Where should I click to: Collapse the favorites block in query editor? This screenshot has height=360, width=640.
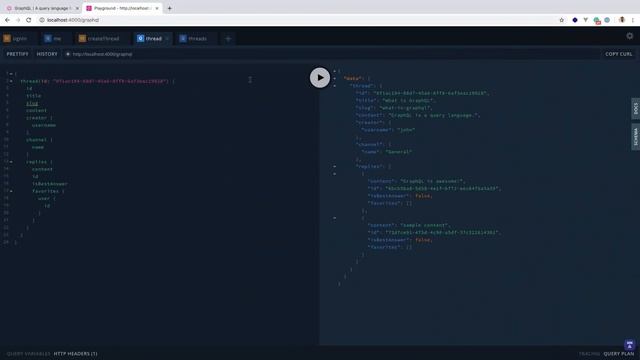pyautogui.click(x=11, y=191)
